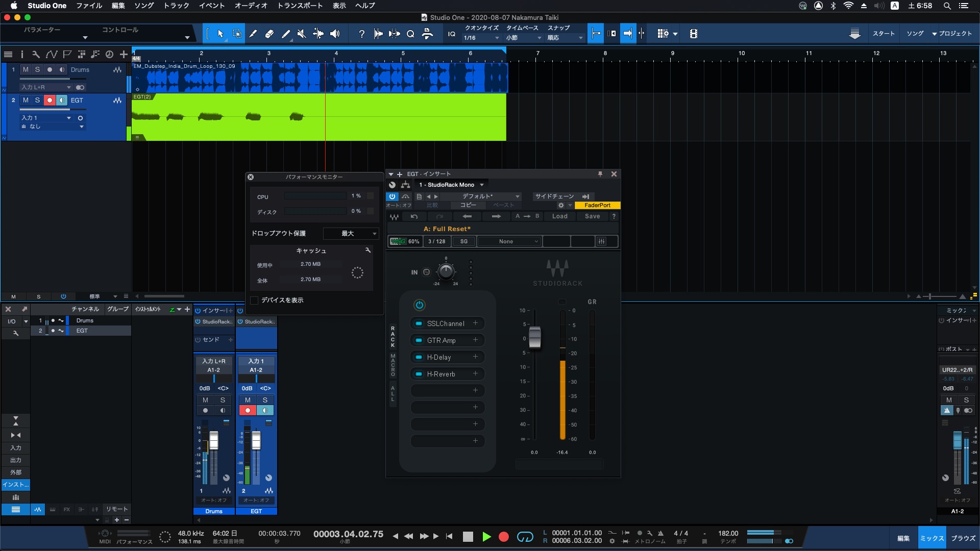
Task: Click the Q quantize button
Action: [x=410, y=34]
